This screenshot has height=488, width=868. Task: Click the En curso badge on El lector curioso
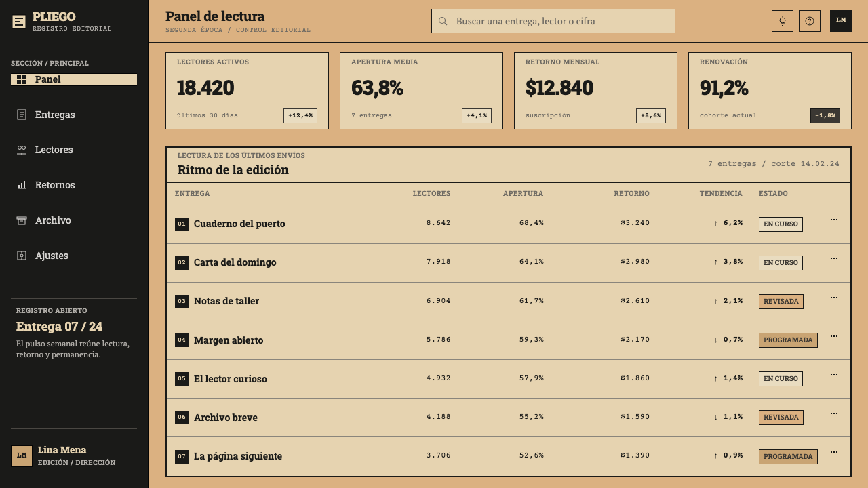[781, 379]
